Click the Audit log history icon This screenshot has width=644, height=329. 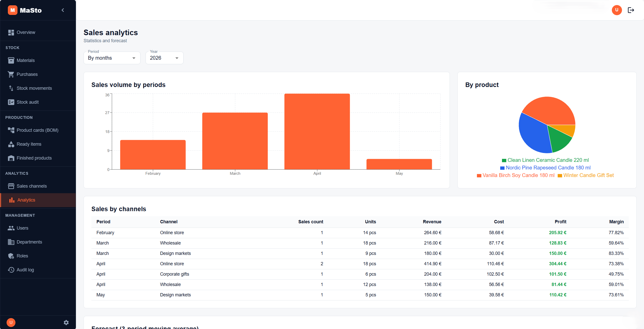(11, 270)
